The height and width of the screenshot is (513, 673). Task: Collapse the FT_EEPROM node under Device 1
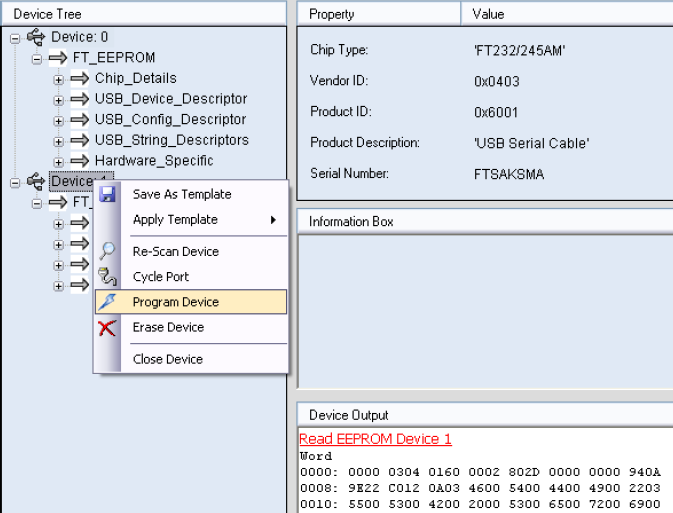(x=37, y=203)
